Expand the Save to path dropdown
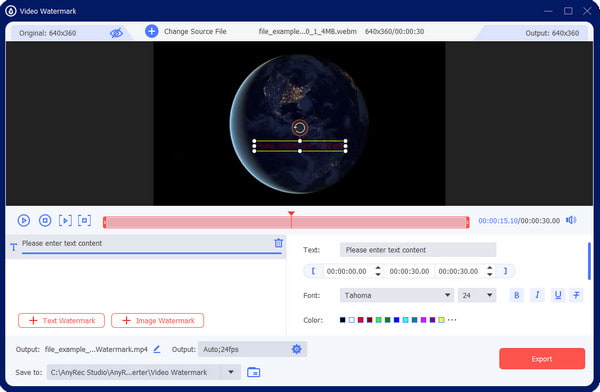 (x=231, y=372)
